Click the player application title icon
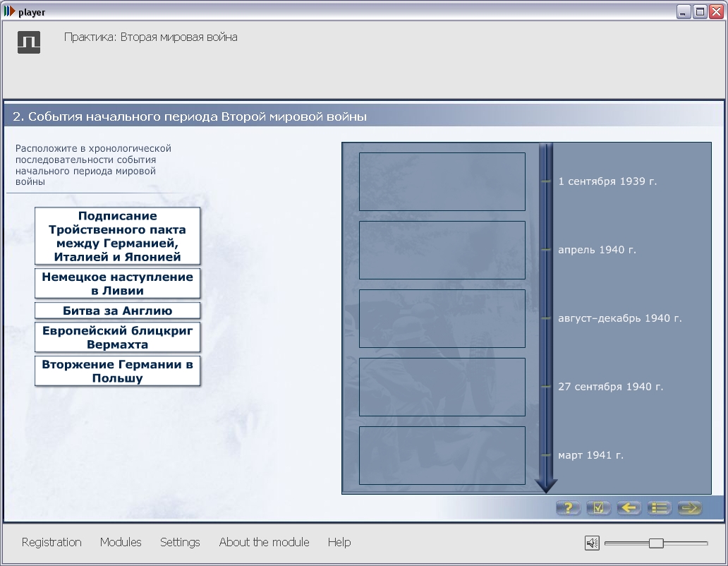 pyautogui.click(x=9, y=11)
